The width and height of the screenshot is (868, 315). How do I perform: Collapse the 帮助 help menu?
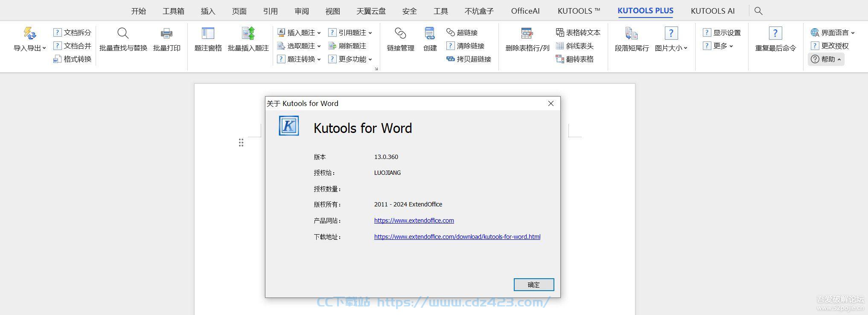click(x=826, y=59)
